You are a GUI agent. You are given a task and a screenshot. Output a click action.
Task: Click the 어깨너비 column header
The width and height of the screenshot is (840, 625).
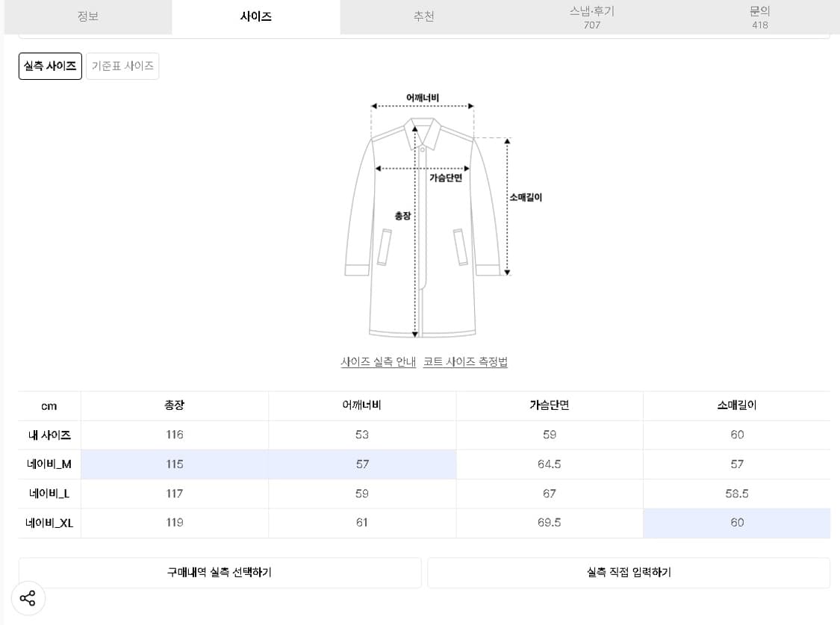361,405
